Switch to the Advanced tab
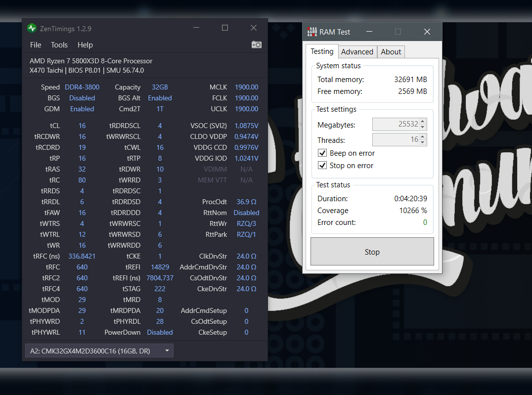 tap(357, 51)
